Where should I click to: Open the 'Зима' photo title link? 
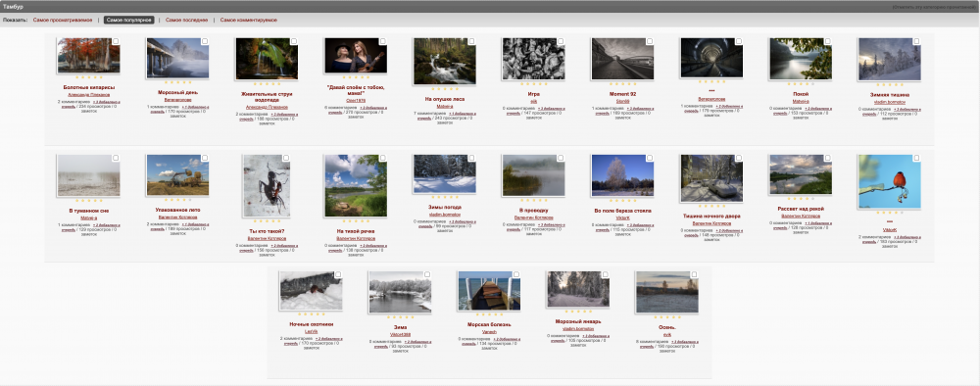point(400,326)
